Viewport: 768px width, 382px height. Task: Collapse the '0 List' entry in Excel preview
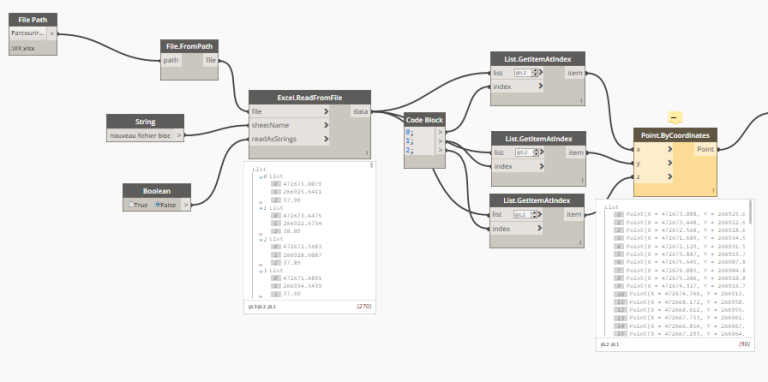click(262, 176)
